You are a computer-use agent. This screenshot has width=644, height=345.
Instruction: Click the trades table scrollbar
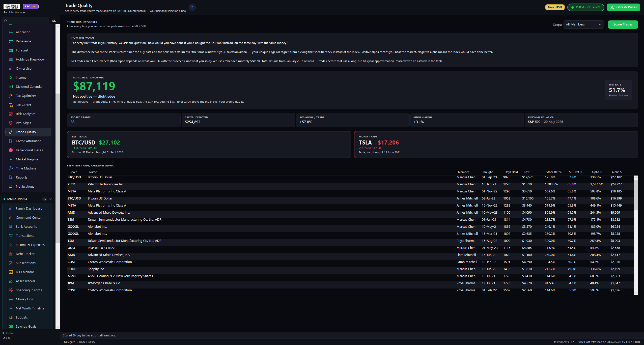[636, 194]
